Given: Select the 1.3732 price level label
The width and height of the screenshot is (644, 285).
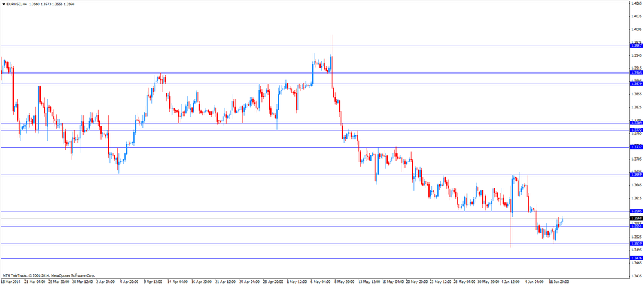Looking at the screenshot, I should 636,147.
